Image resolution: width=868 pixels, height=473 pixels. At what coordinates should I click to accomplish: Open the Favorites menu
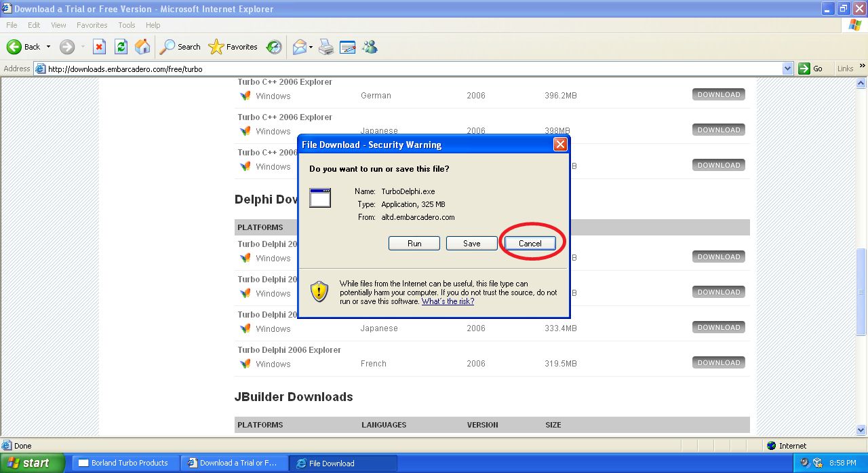[x=92, y=25]
